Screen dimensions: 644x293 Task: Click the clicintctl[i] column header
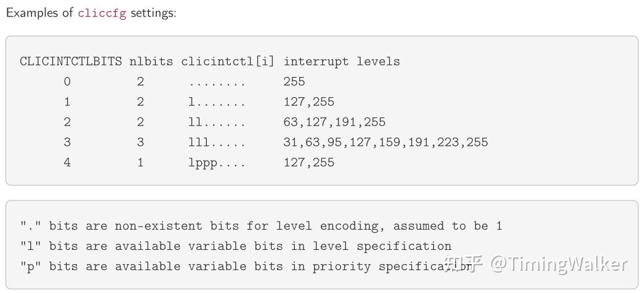pyautogui.click(x=227, y=62)
